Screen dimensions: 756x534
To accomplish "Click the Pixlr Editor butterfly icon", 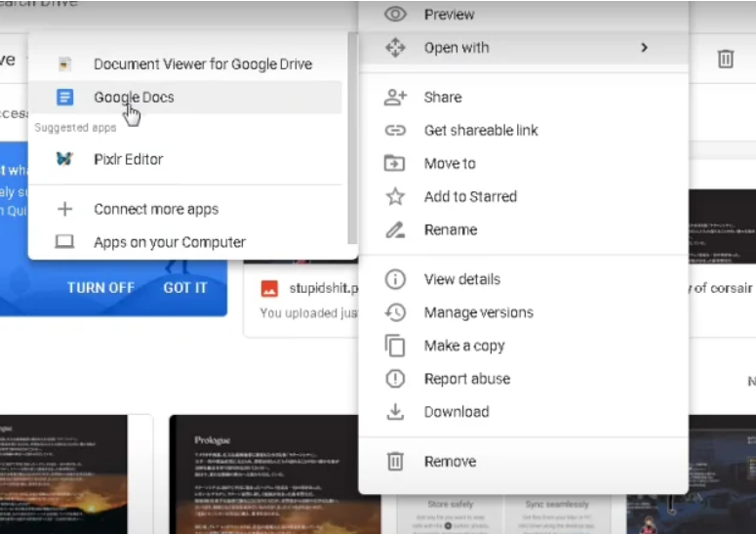I will [65, 159].
